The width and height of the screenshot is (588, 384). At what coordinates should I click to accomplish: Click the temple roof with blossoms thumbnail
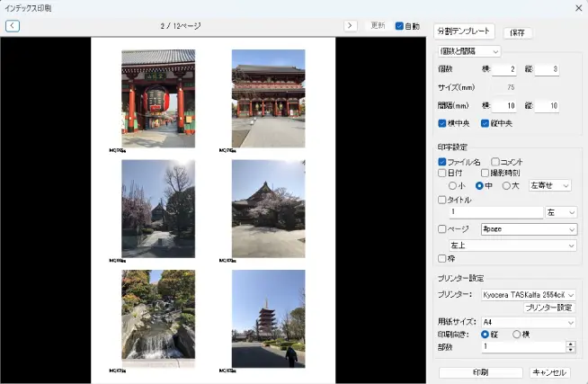point(269,209)
